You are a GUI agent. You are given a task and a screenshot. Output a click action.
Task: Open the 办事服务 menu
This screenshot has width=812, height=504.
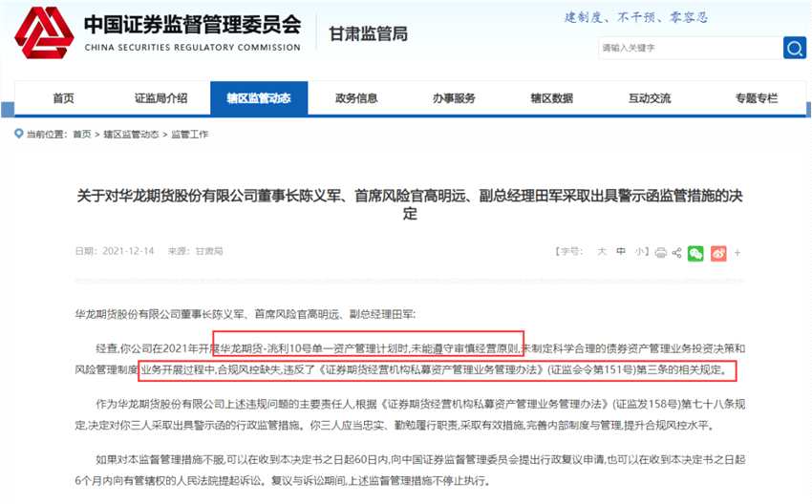coord(454,97)
